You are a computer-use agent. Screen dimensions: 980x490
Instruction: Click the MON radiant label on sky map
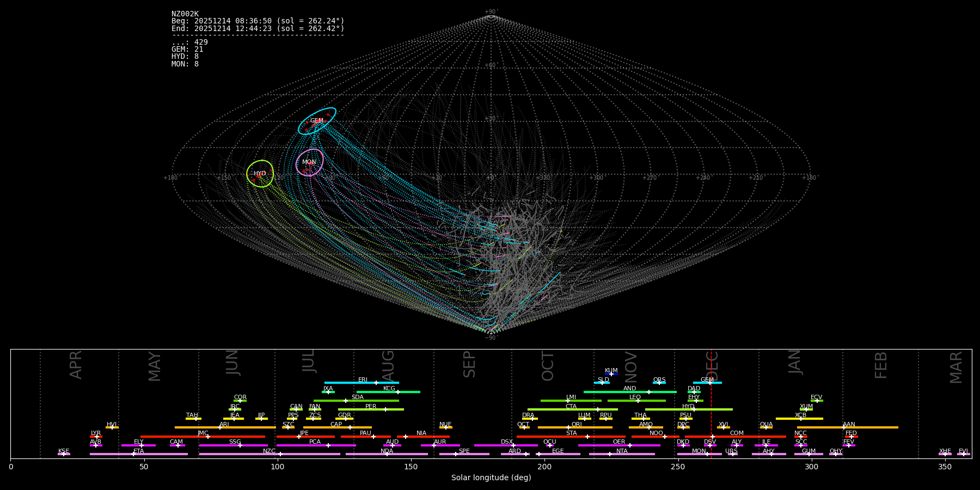click(x=309, y=162)
